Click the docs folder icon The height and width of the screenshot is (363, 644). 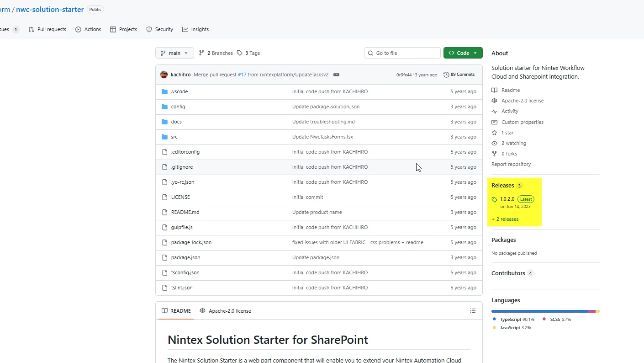click(165, 122)
